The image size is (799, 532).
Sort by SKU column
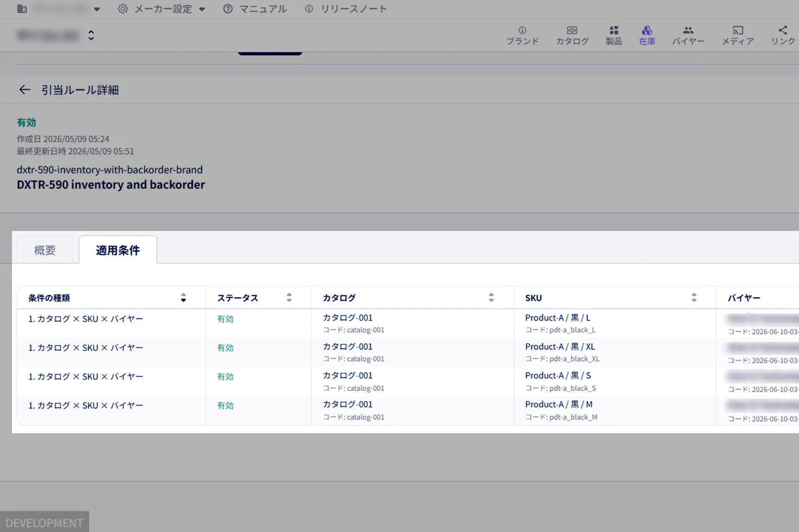click(x=694, y=298)
